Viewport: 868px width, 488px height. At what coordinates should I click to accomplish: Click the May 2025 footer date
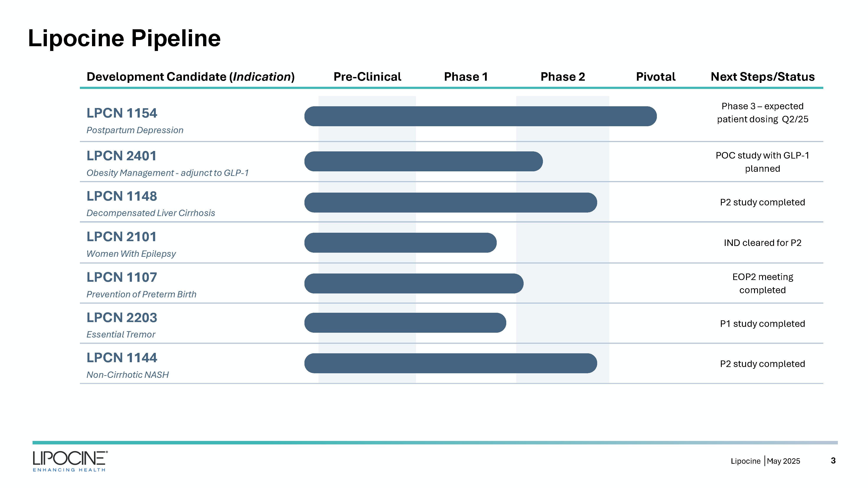(x=783, y=461)
